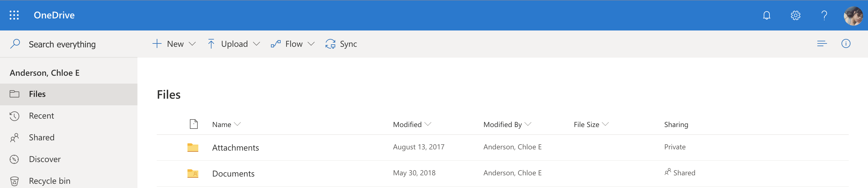Click the help question mark icon

pos(824,15)
